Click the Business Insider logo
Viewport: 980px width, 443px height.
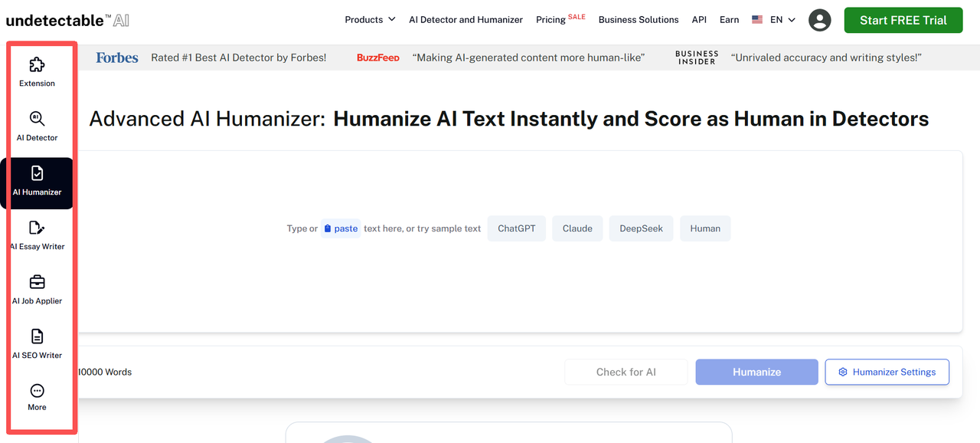(x=697, y=57)
